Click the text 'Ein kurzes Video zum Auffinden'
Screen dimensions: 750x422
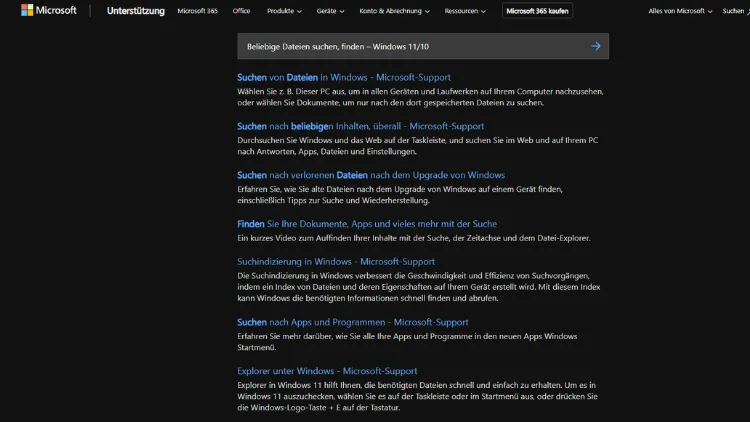pyautogui.click(x=293, y=238)
